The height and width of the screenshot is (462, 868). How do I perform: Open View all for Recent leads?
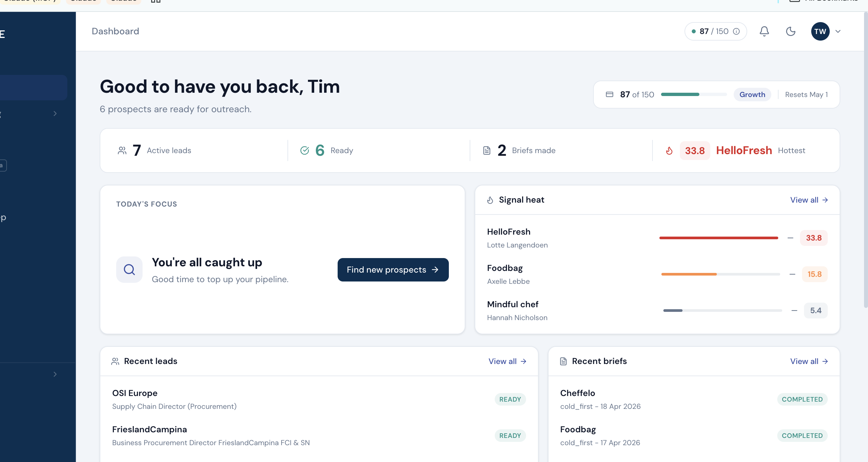click(x=507, y=361)
